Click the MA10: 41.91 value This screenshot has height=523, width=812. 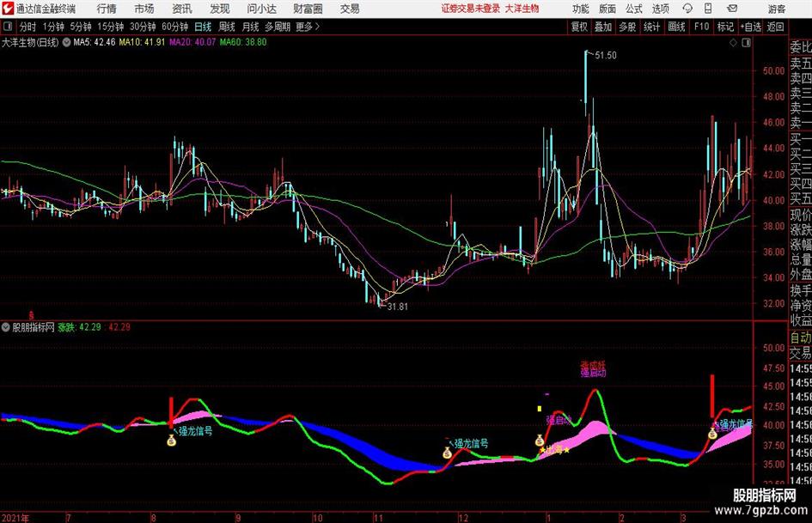pyautogui.click(x=142, y=42)
